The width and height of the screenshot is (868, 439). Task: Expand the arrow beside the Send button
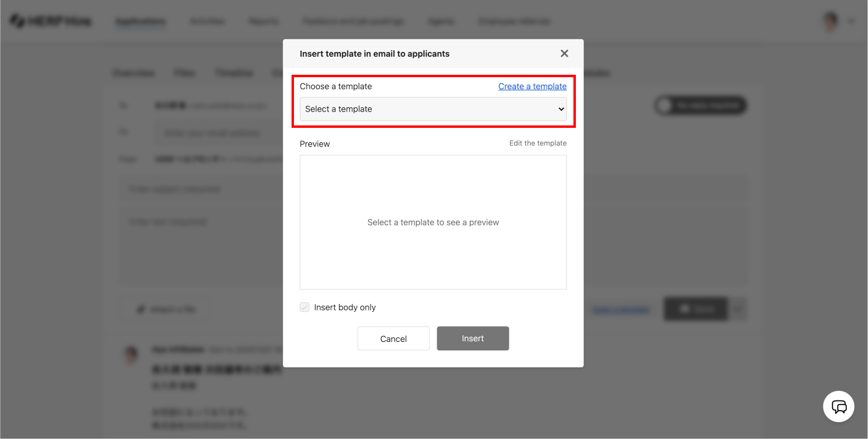click(x=738, y=309)
